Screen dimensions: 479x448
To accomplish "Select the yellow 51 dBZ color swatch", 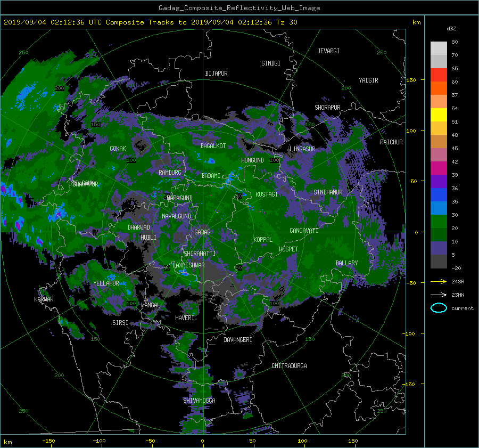I will pos(439,115).
